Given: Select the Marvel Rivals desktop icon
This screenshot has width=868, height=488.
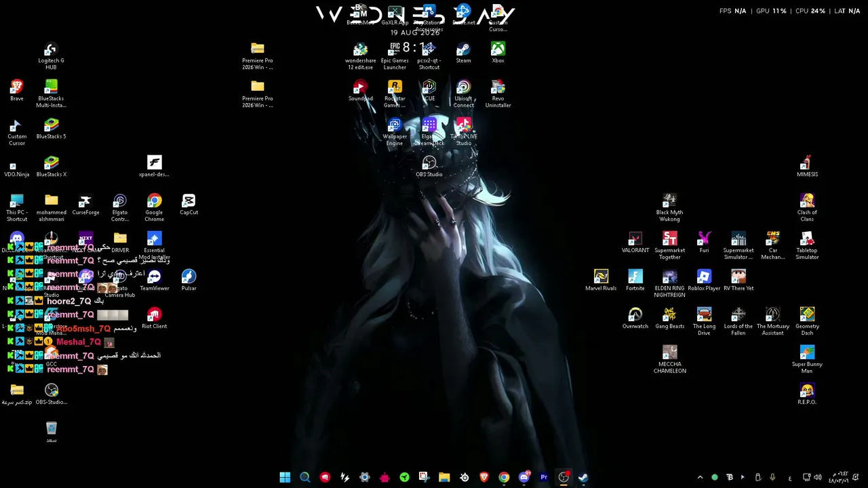Looking at the screenshot, I should (x=601, y=281).
